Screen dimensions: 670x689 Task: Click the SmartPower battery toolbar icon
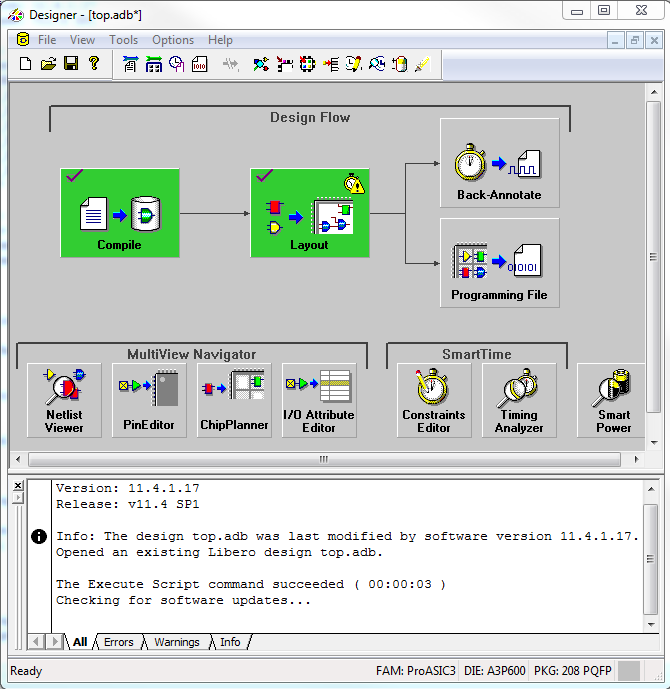click(x=399, y=65)
